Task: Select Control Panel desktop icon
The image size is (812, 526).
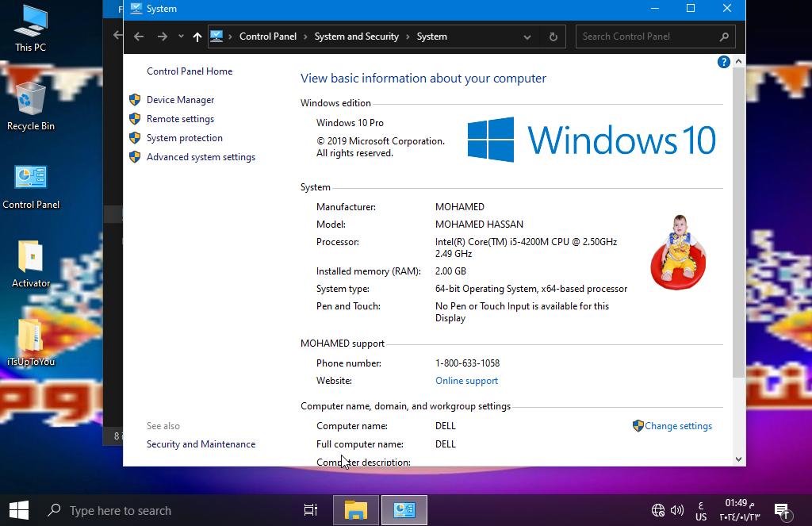Action: (x=31, y=187)
